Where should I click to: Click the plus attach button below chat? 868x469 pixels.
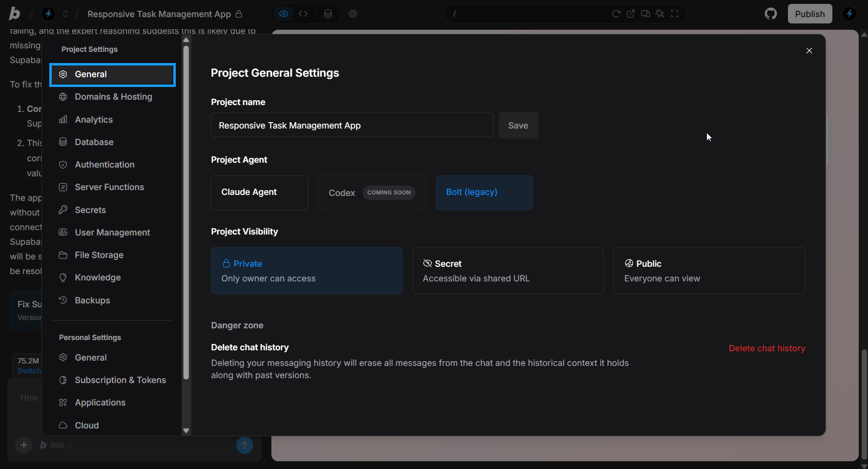(23, 445)
